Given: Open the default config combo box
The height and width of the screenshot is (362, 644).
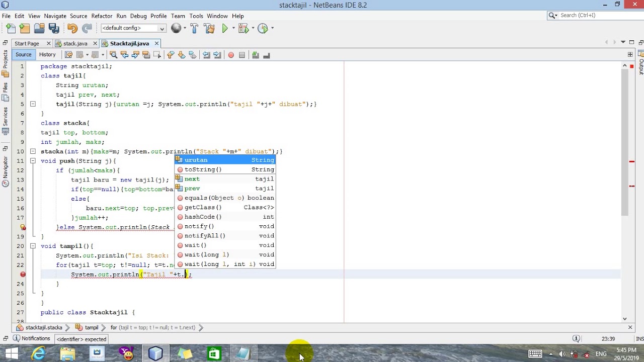Looking at the screenshot, I should click(x=133, y=28).
